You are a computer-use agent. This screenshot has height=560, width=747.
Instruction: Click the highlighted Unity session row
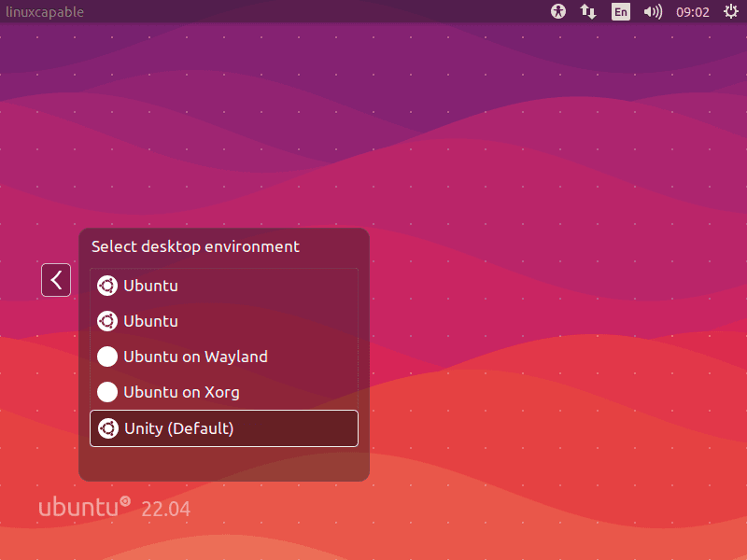point(224,428)
